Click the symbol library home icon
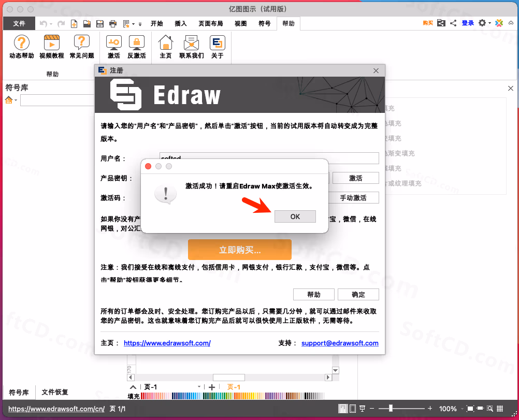The height and width of the screenshot is (420, 519). coord(9,100)
